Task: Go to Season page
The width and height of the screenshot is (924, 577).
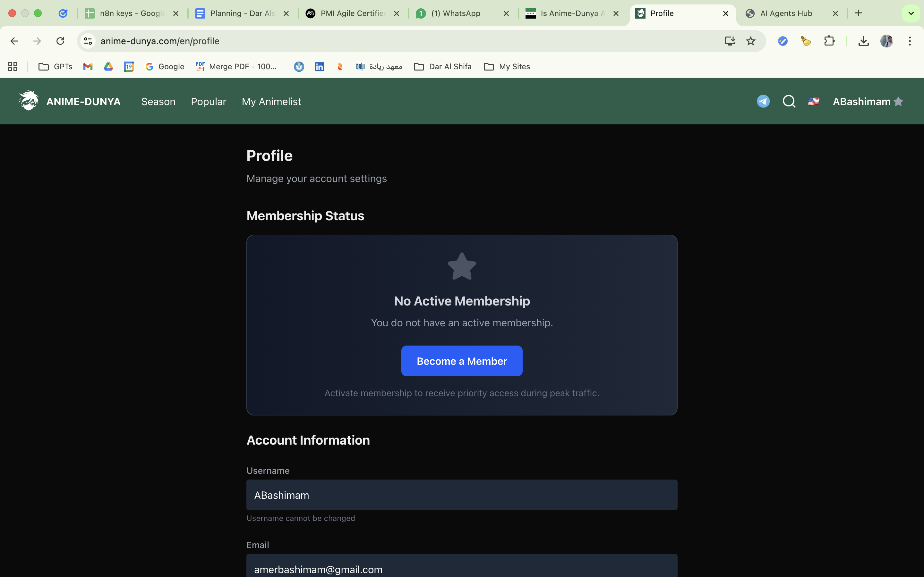Action: coord(158,102)
